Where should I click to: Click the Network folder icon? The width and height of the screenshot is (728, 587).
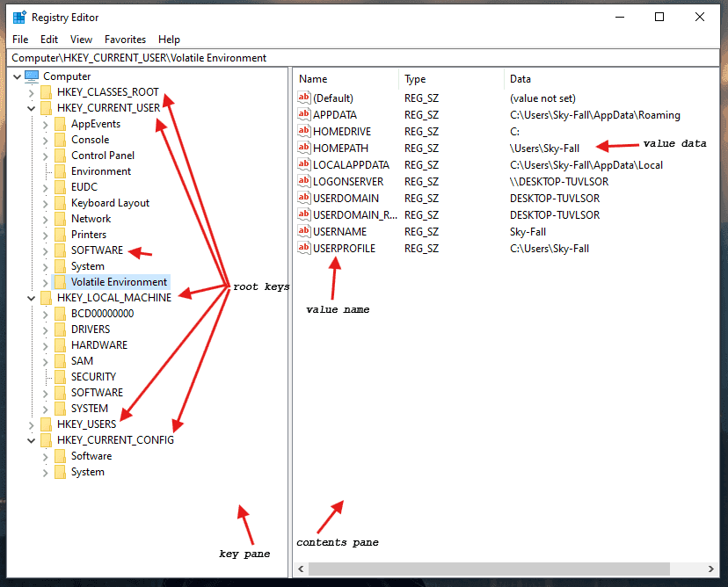(x=60, y=219)
